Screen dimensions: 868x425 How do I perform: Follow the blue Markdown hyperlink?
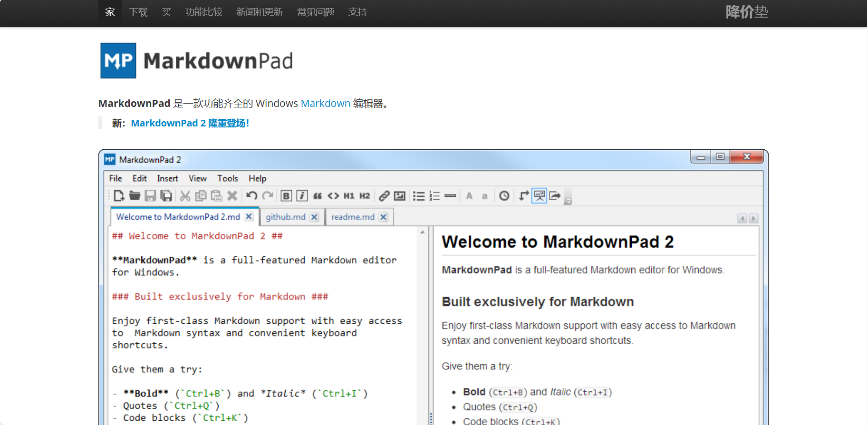click(x=326, y=103)
